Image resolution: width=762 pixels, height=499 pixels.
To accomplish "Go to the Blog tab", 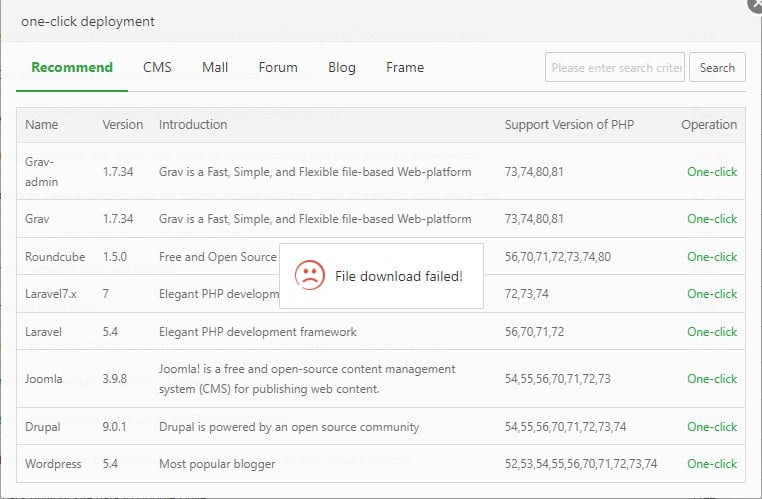I will (x=342, y=68).
